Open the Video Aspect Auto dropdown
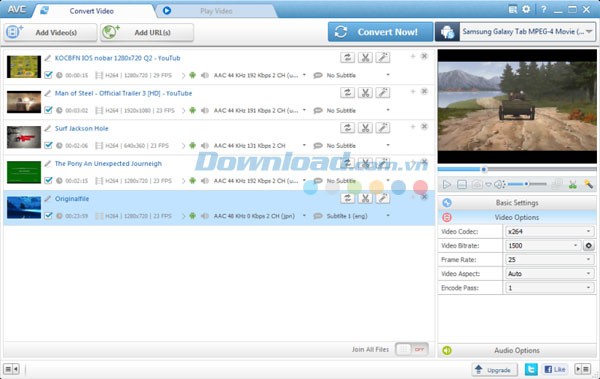 click(549, 274)
